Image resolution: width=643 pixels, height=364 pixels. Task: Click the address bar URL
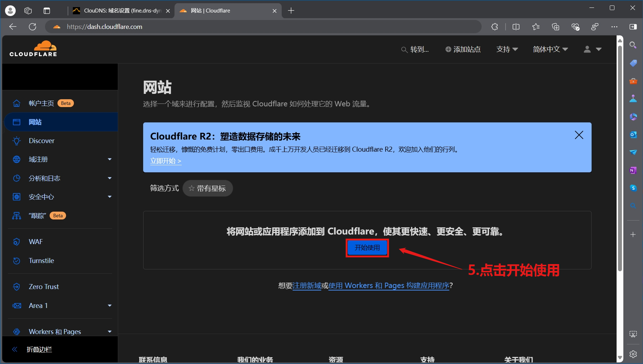click(x=104, y=27)
